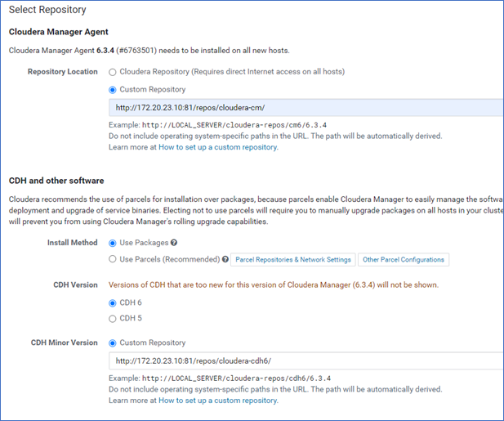Select Custom Repository for CDH Minor Version
Viewport: 504px width, 421px height.
click(x=112, y=343)
